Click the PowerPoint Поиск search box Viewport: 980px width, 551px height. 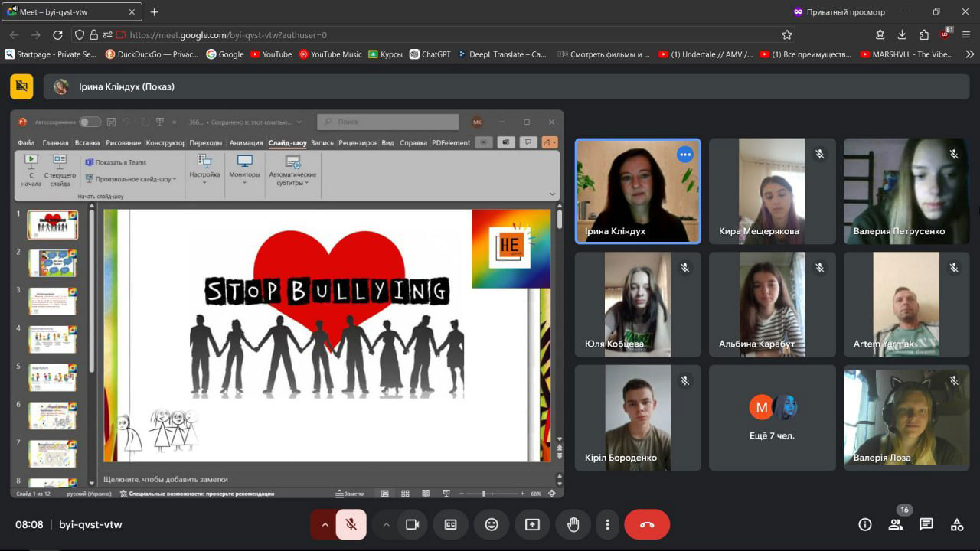(388, 122)
